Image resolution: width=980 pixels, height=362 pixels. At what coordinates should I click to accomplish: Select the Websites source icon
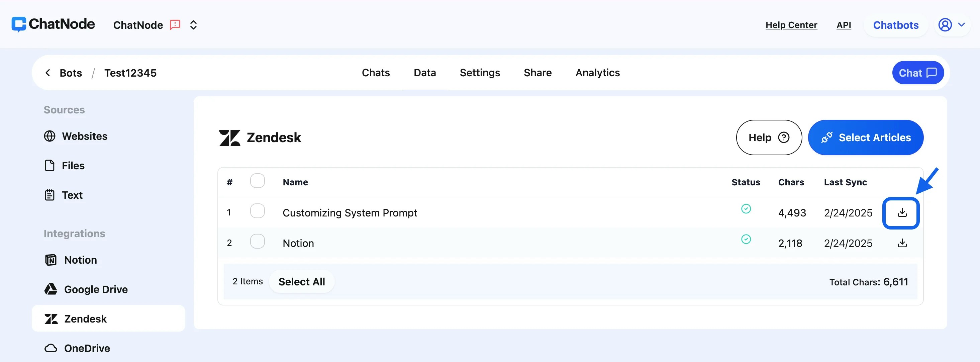coord(50,136)
